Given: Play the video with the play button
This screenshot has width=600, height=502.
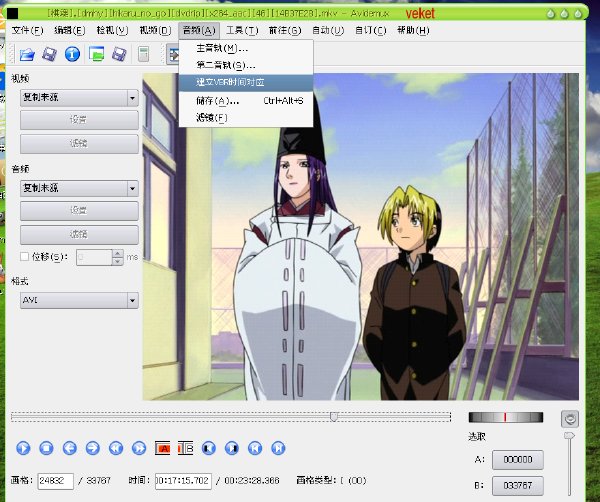Looking at the screenshot, I should pos(23,448).
